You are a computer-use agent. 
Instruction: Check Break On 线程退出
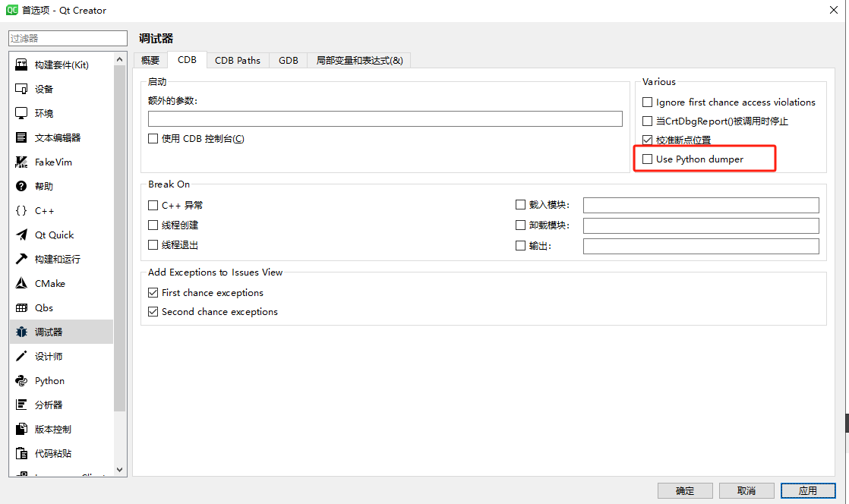pyautogui.click(x=153, y=244)
